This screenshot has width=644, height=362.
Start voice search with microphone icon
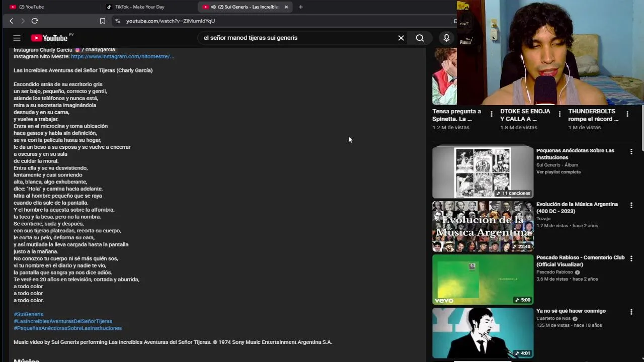tap(446, 38)
